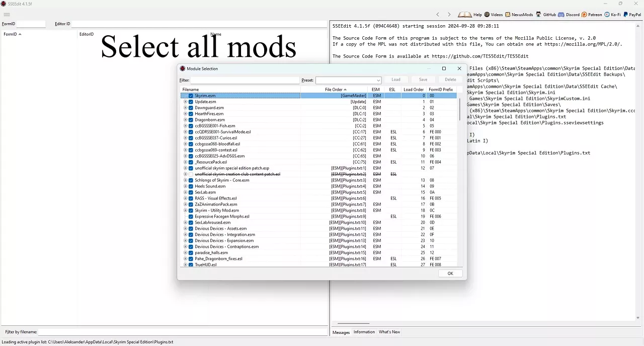
Task: Click the Save preset button
Action: coord(423,80)
